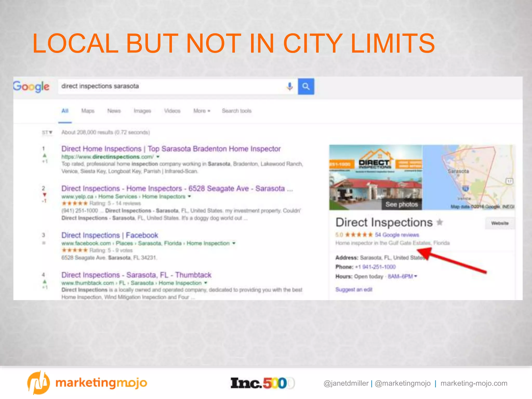Click 'Home Services' breadcrumb in Yelp result

[x=118, y=197]
